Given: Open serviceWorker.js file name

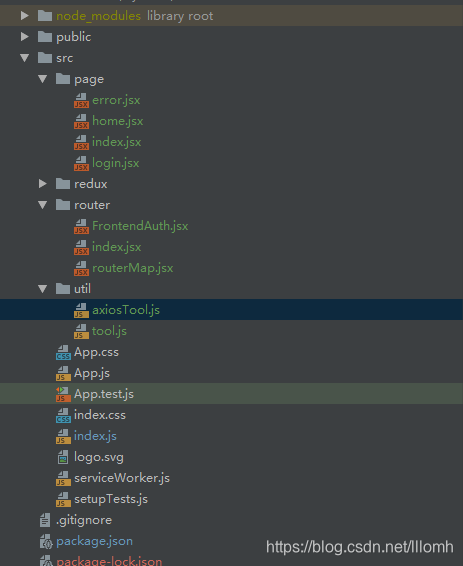Looking at the screenshot, I should pyautogui.click(x=122, y=478).
